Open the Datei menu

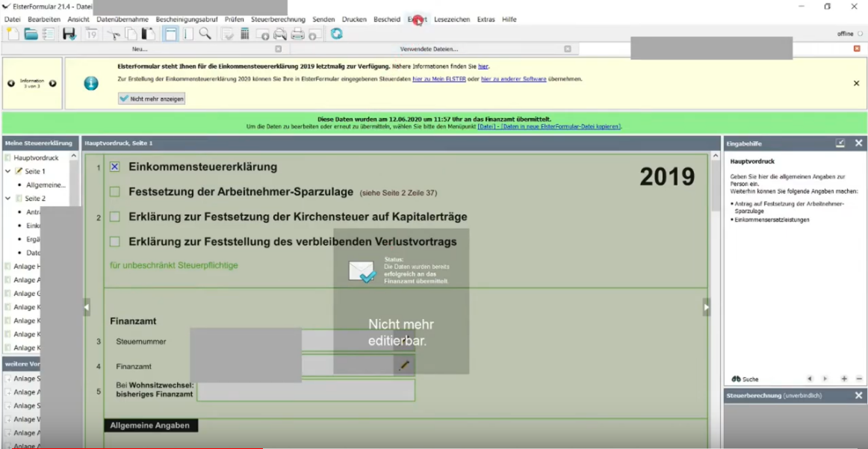12,19
